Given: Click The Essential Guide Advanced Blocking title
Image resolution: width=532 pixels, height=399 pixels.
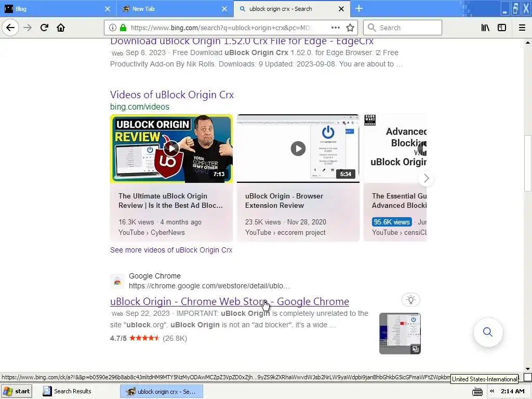Looking at the screenshot, I should point(399,201).
